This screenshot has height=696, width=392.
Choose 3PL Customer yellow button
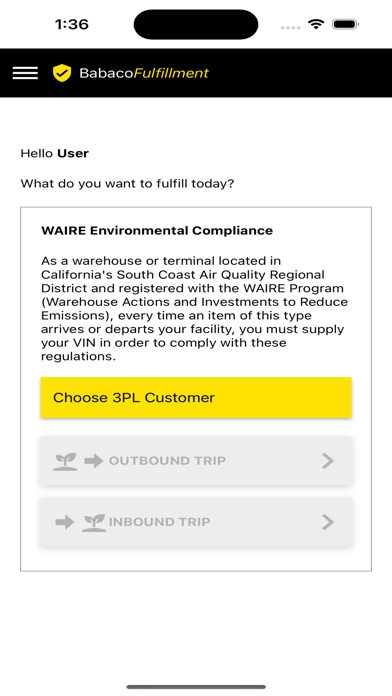pyautogui.click(x=196, y=398)
